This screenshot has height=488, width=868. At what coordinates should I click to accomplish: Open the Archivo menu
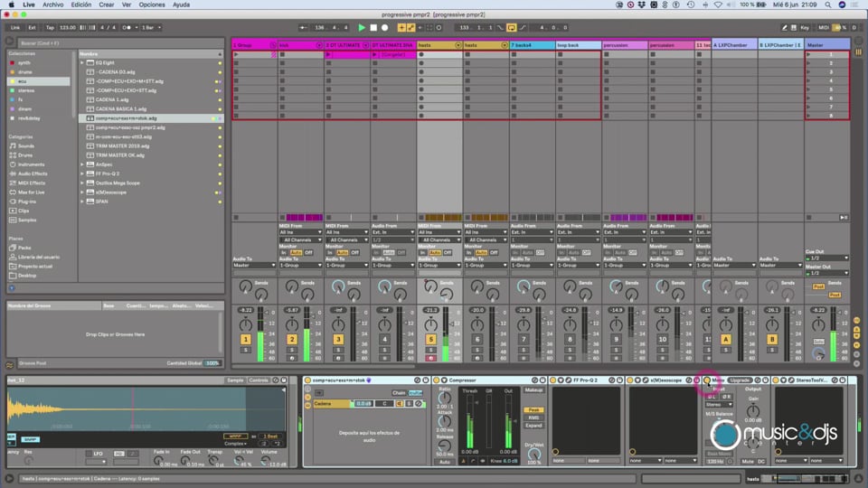[x=53, y=5]
